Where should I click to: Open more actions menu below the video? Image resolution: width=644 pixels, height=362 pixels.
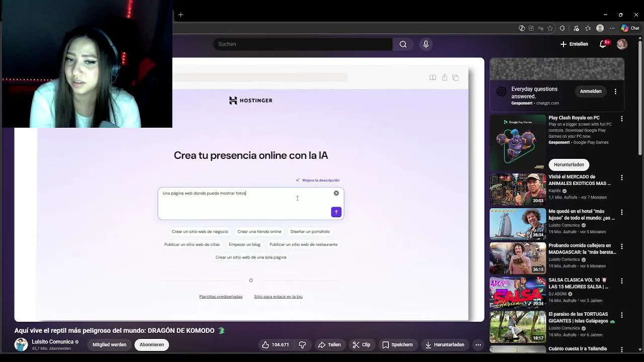coord(478,345)
